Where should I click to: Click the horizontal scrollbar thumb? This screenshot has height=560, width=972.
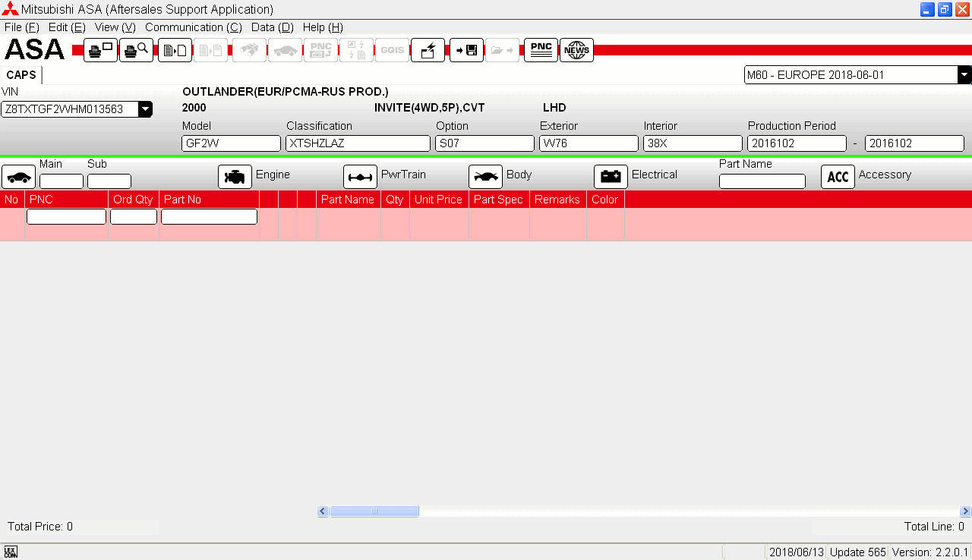pos(374,511)
